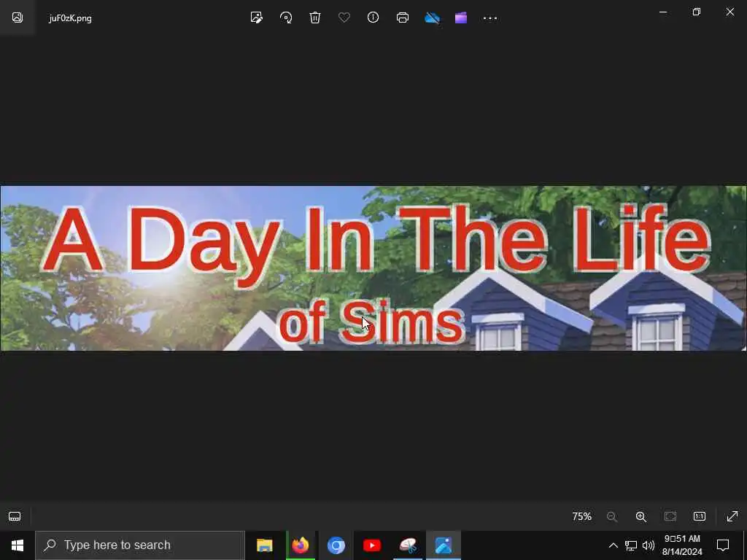Open the clock showing 8/14/2024
Image resolution: width=747 pixels, height=560 pixels.
click(x=682, y=545)
